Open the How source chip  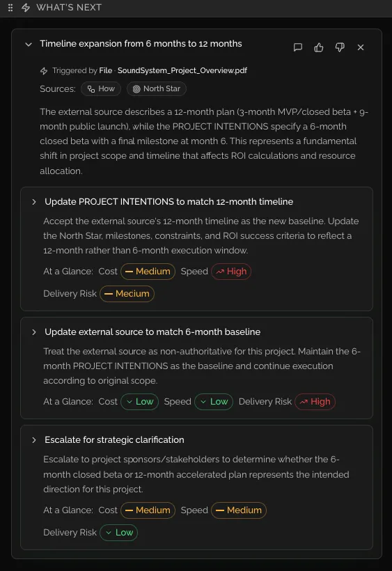101,89
